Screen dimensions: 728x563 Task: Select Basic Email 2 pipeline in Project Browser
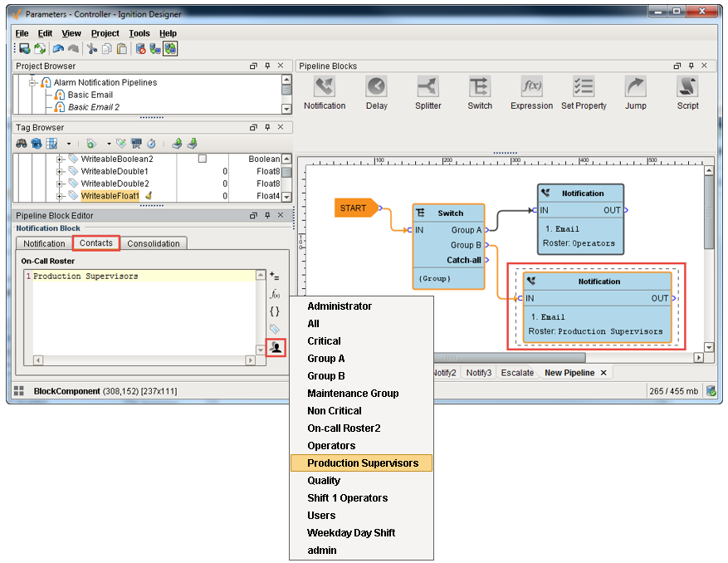pos(93,107)
